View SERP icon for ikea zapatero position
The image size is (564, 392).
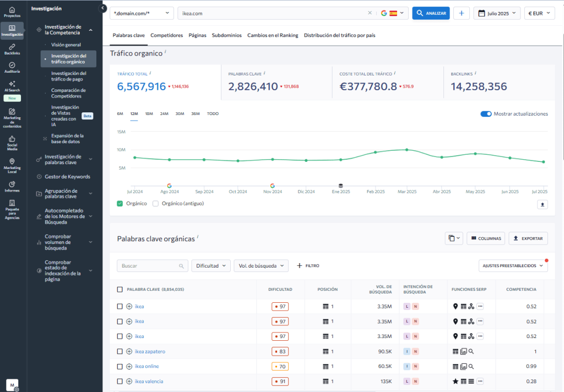[x=326, y=351]
